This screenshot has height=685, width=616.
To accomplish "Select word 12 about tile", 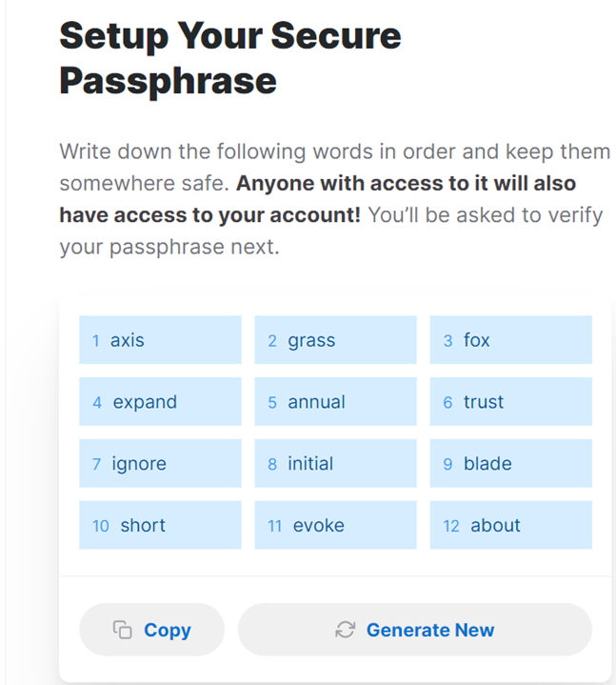I will 510,525.
